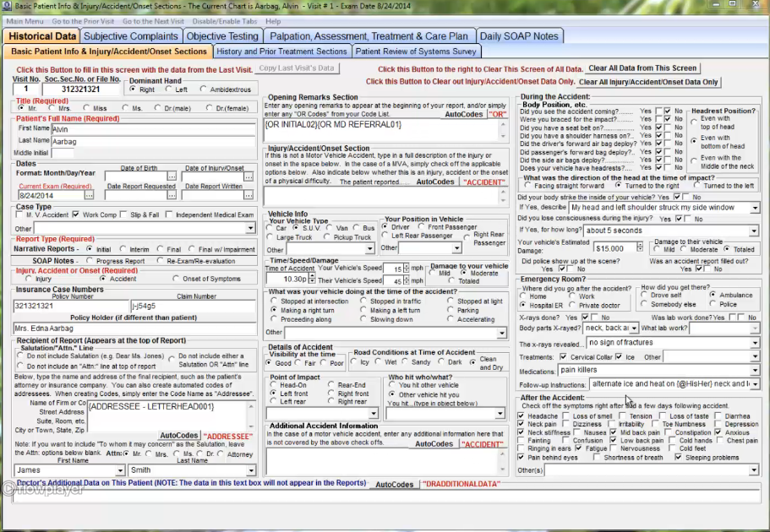Expand 'about 5 seconds' duration dropdown
Image resolution: width=770 pixels, height=532 pixels.
754,231
